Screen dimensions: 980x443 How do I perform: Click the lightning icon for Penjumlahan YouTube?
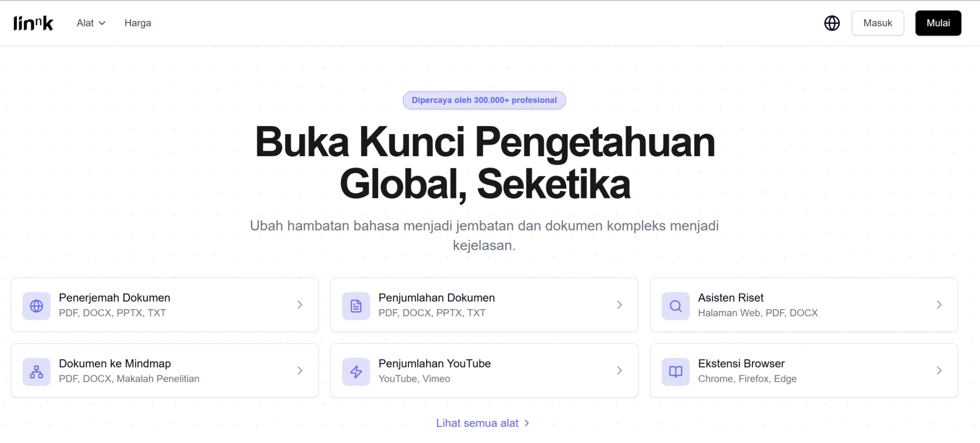click(x=356, y=371)
